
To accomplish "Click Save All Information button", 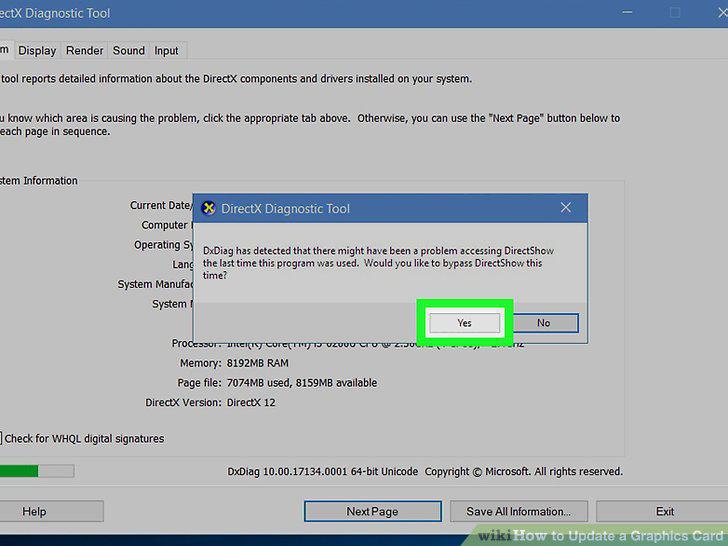I will [519, 511].
